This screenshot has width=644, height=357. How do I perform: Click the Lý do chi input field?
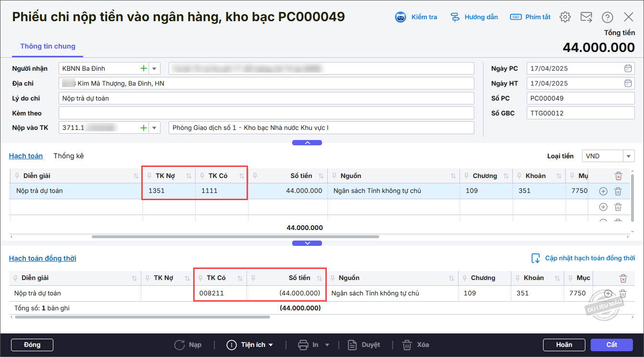(266, 98)
